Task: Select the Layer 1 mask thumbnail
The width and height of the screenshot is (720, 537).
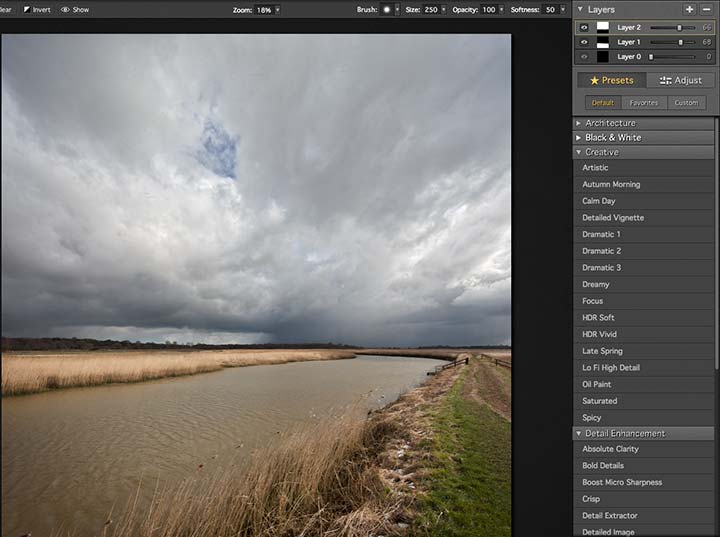Action: tap(602, 42)
